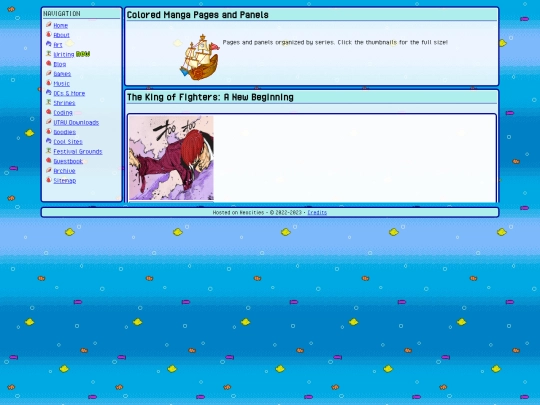This screenshot has height=405, width=540.
Task: Open the Credits link in footer
Action: (x=317, y=212)
